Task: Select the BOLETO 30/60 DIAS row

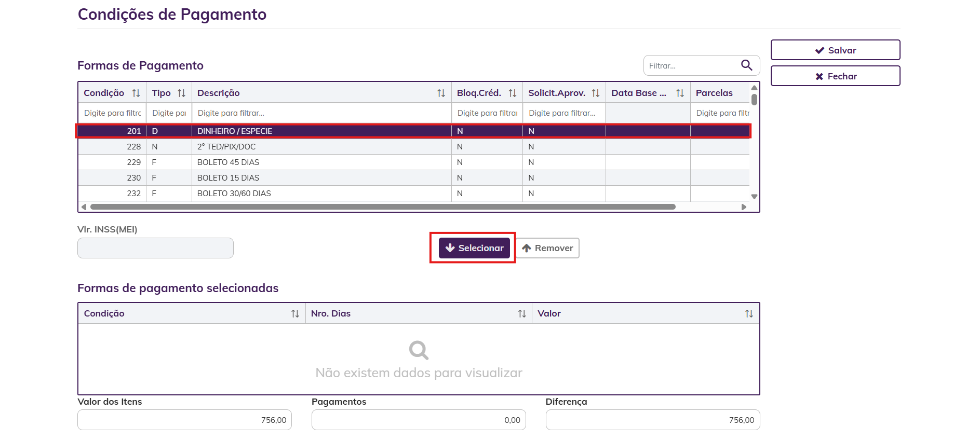Action: pos(413,194)
